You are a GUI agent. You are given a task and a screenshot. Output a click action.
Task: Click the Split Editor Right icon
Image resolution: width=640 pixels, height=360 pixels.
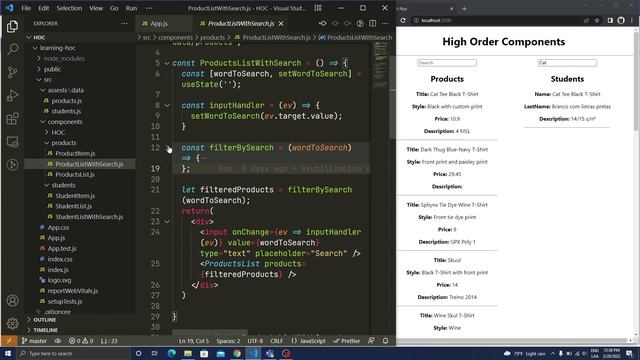(x=372, y=24)
